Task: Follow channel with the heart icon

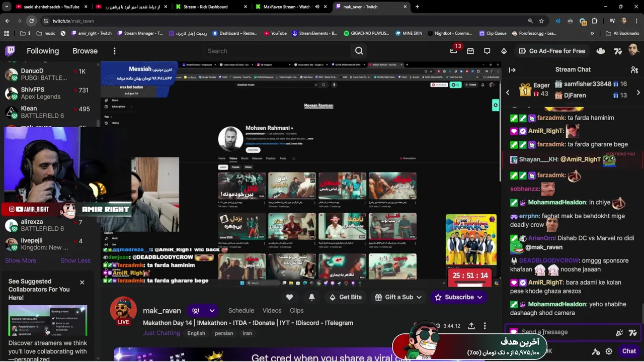Action: click(289, 297)
